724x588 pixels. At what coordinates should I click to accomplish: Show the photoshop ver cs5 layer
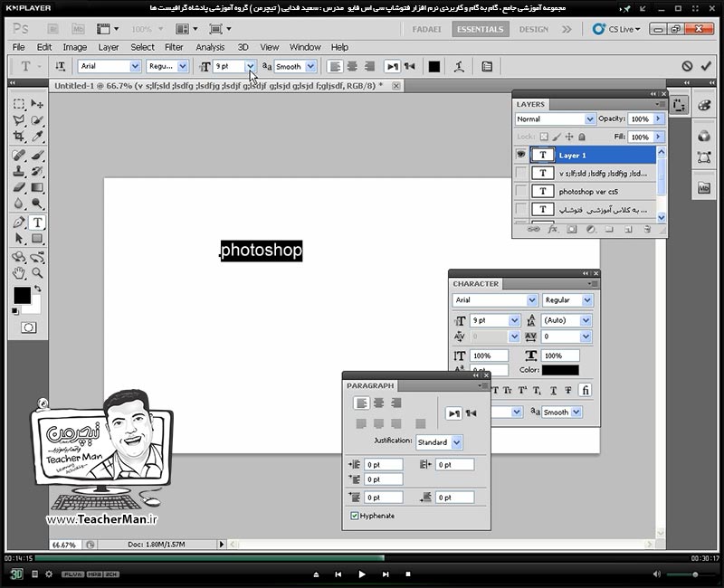tap(521, 191)
